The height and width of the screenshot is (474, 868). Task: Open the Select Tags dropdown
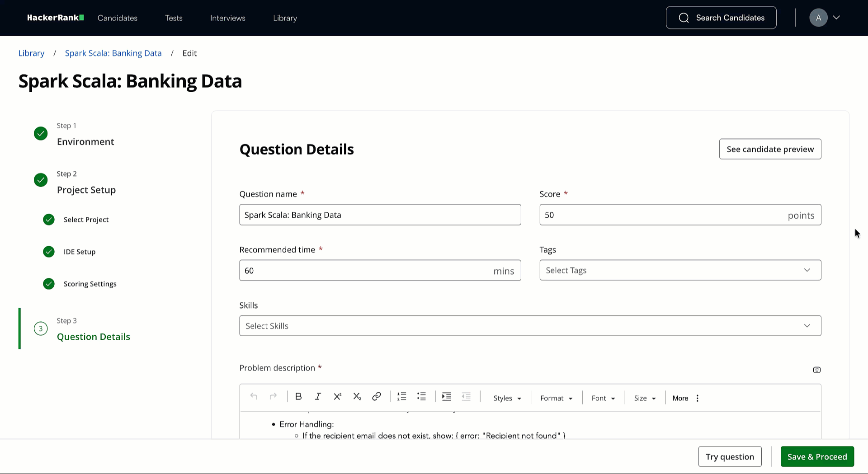(x=680, y=270)
